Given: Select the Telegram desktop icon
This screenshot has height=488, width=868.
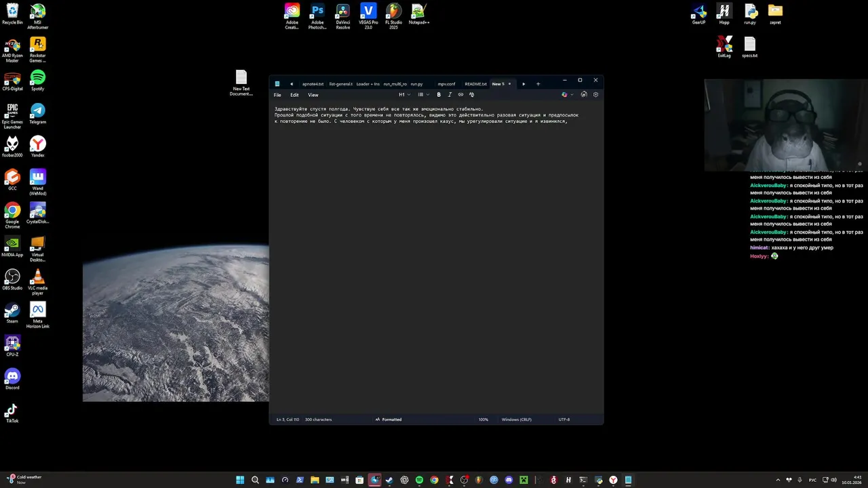Looking at the screenshot, I should 38,114.
